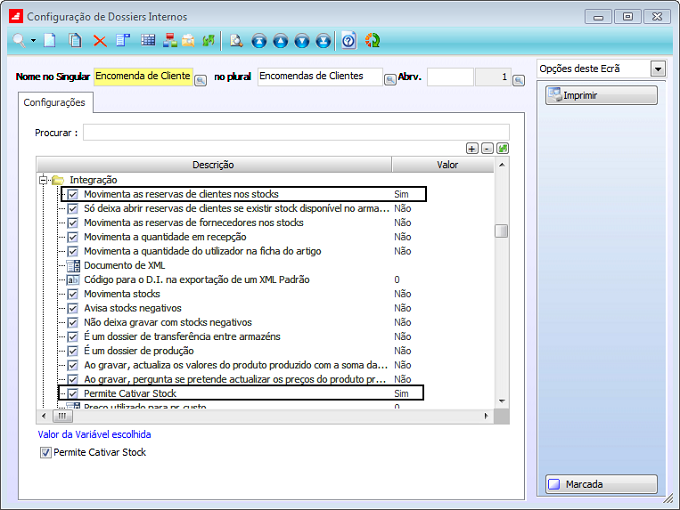Click the blue form layout toolbar icon
Screen dimensions: 680x510
tap(123, 41)
